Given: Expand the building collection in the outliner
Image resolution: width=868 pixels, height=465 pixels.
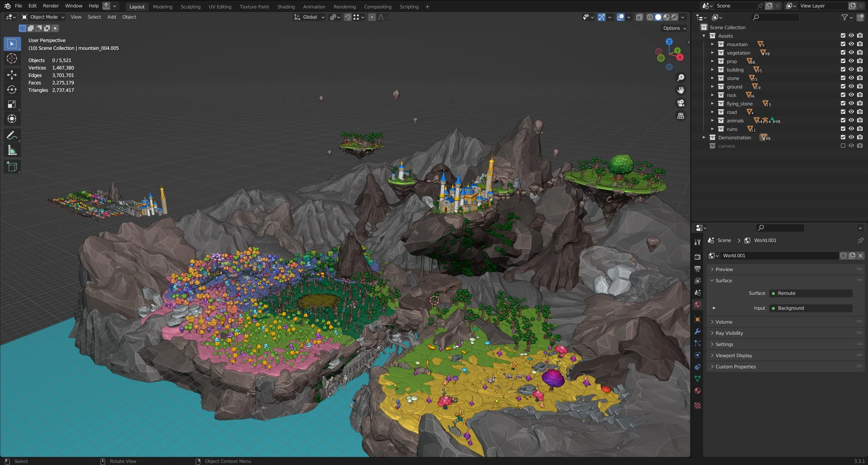Looking at the screenshot, I should [x=712, y=69].
